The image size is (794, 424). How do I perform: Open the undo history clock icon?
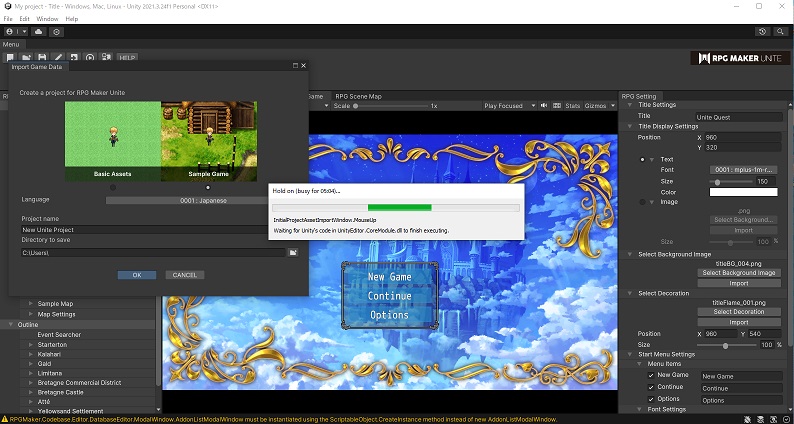point(763,31)
